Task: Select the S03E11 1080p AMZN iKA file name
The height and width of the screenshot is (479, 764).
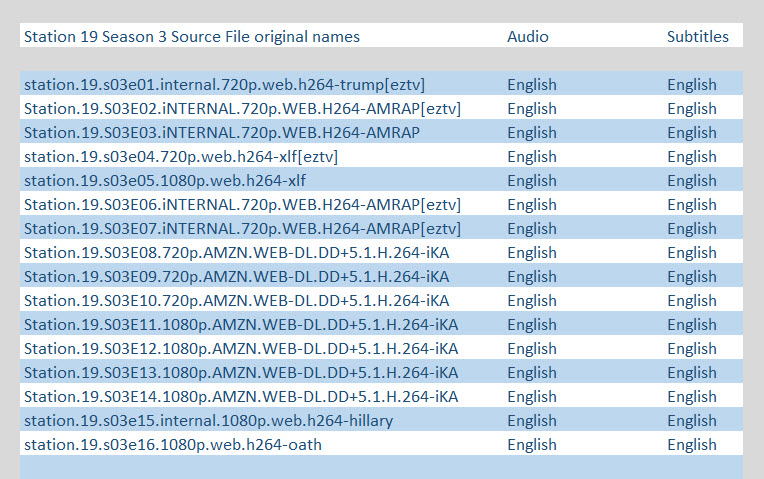Action: pos(241,325)
